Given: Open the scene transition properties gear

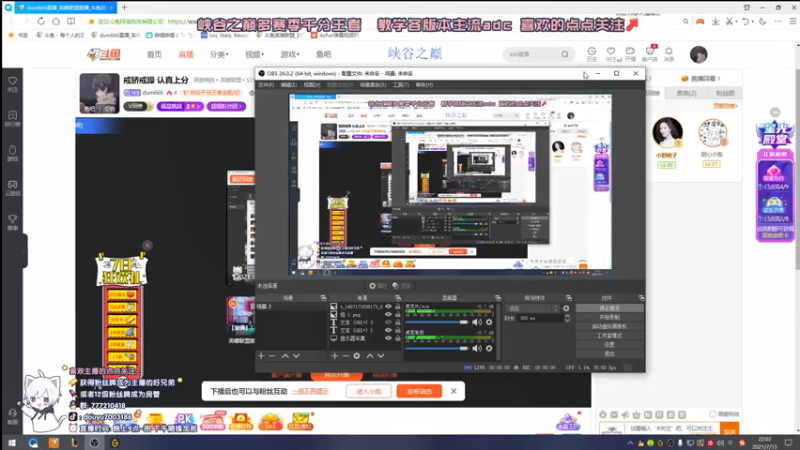Looking at the screenshot, I should (566, 308).
